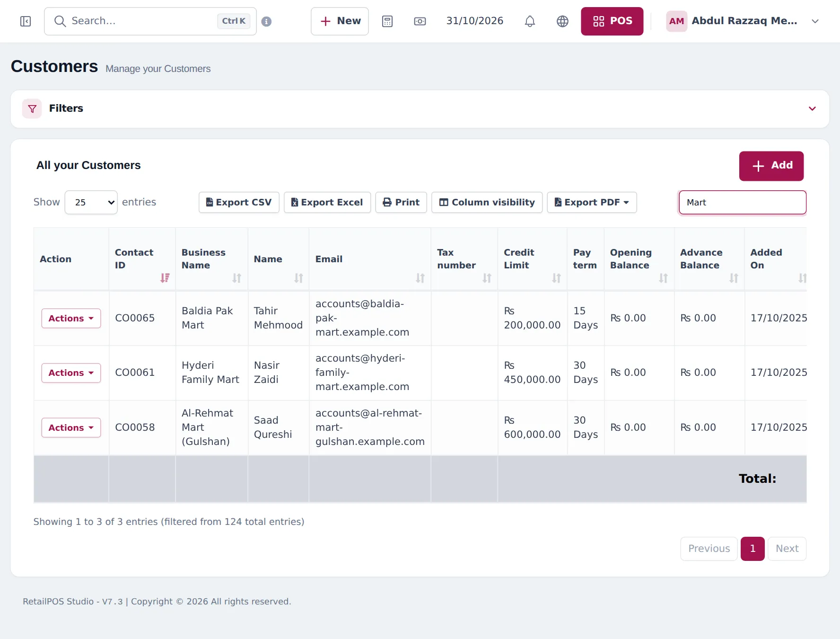
Task: Open Column visibility options
Action: point(487,203)
